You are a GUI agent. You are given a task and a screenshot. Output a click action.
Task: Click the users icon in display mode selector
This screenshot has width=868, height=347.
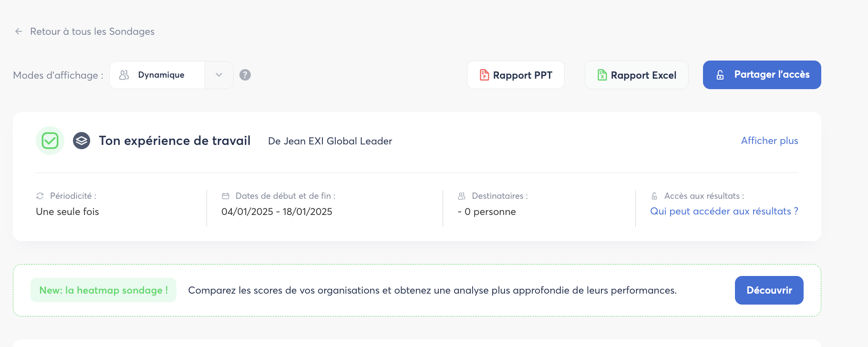[124, 75]
